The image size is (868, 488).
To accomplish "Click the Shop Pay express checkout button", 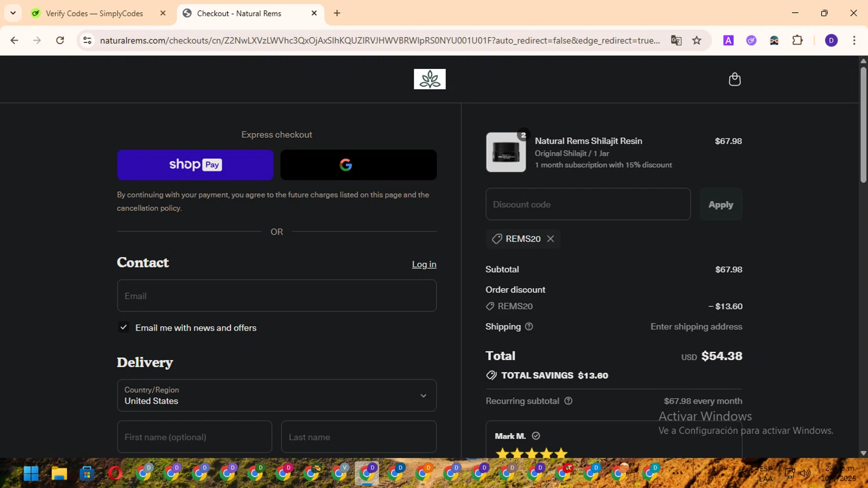I will [x=195, y=165].
